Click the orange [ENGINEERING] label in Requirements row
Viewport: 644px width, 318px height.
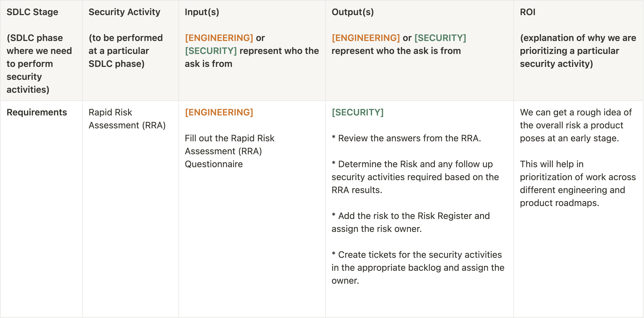[x=219, y=112]
